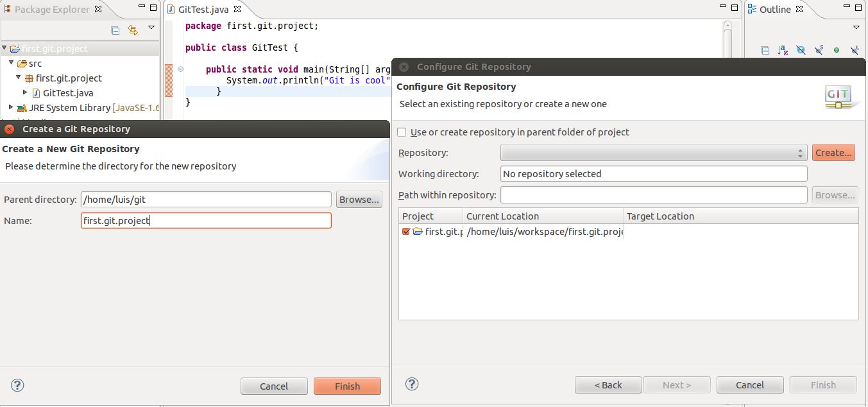Close the Create a Git Repository window
The height and width of the screenshot is (407, 868).
coord(9,128)
